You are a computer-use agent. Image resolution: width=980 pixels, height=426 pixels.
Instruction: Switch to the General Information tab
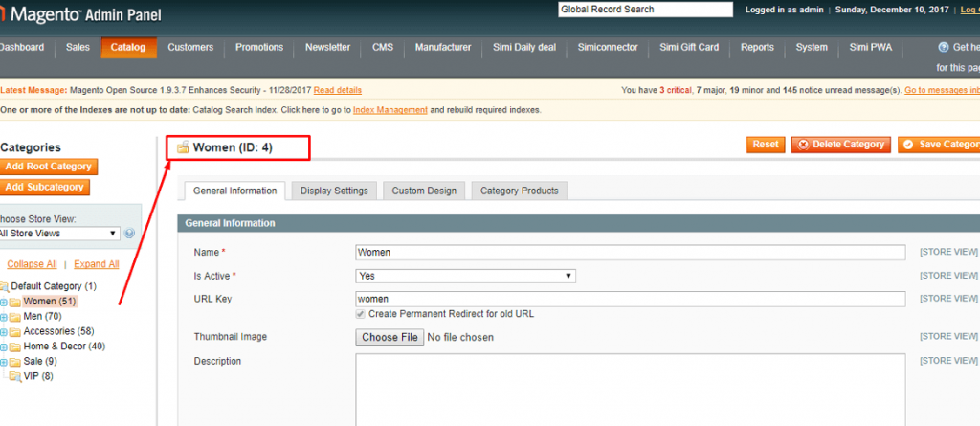[x=235, y=191]
